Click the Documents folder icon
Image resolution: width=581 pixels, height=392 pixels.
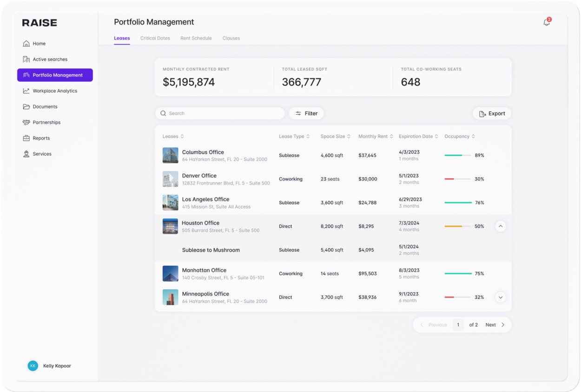[x=26, y=107]
